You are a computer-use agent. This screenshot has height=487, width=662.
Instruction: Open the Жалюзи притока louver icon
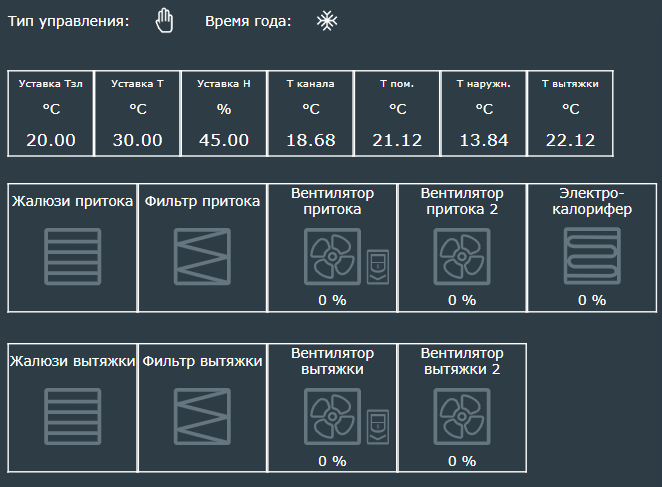click(x=73, y=257)
